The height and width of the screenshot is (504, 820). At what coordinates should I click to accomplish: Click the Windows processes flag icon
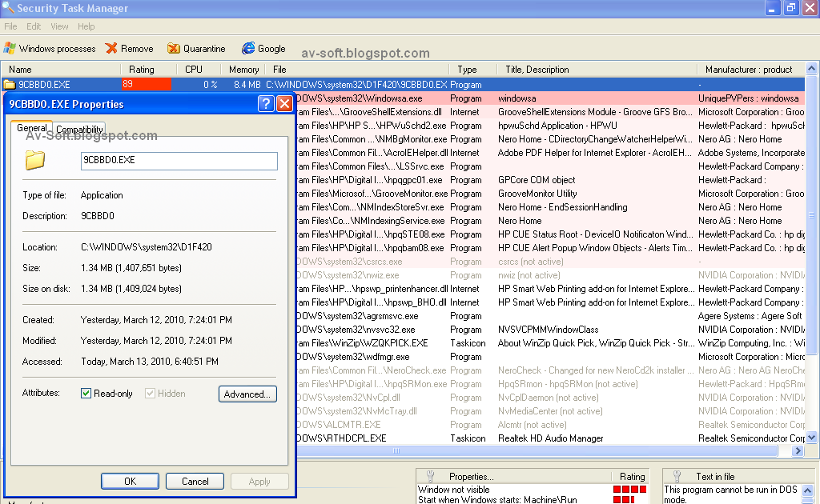pos(10,49)
